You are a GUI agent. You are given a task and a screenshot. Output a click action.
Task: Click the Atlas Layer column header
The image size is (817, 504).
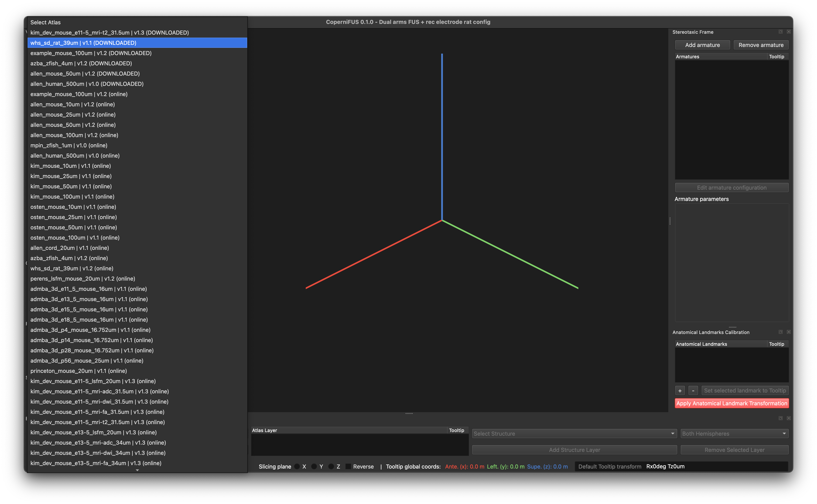tap(349, 430)
